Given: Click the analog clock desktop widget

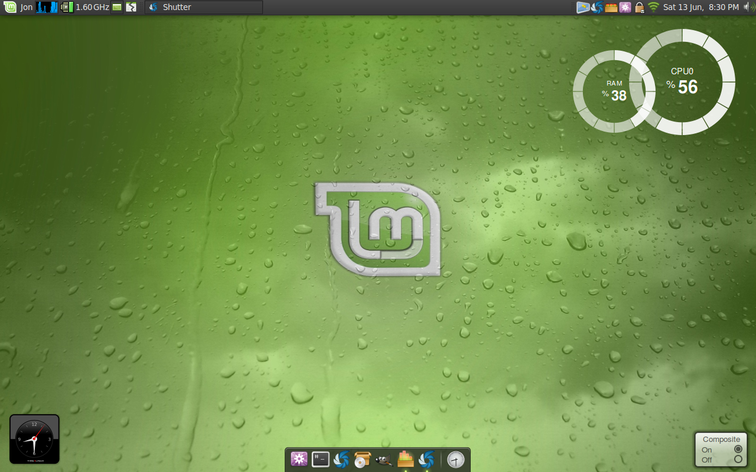Looking at the screenshot, I should pos(34,439).
